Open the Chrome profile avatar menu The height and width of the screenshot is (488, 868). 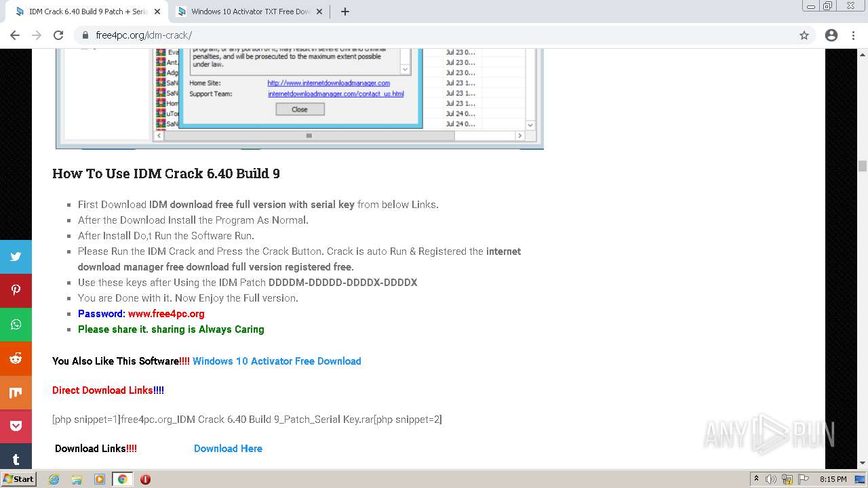[831, 35]
